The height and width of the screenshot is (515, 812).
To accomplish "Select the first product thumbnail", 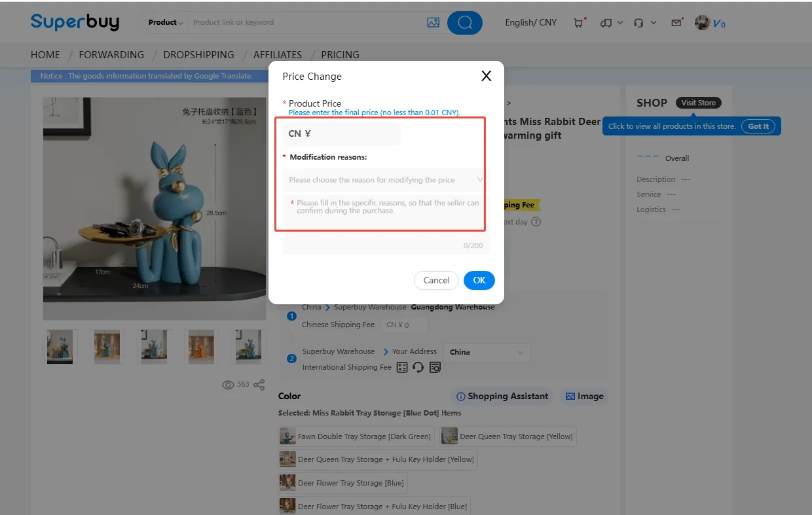I will [60, 346].
